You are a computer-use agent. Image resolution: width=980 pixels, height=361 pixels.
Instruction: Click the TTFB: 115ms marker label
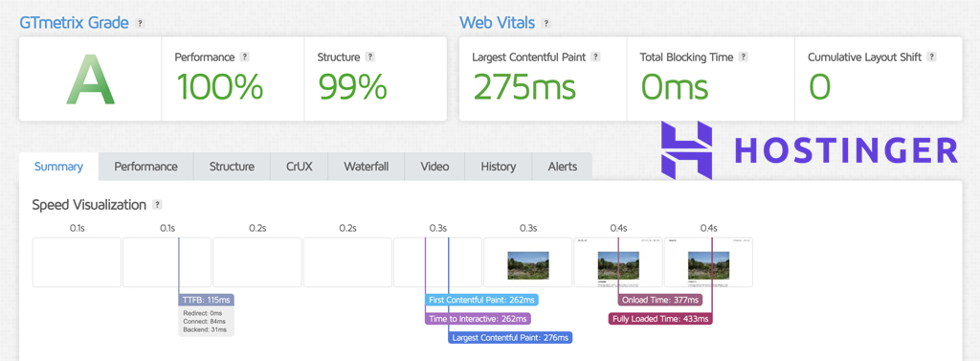click(x=207, y=300)
